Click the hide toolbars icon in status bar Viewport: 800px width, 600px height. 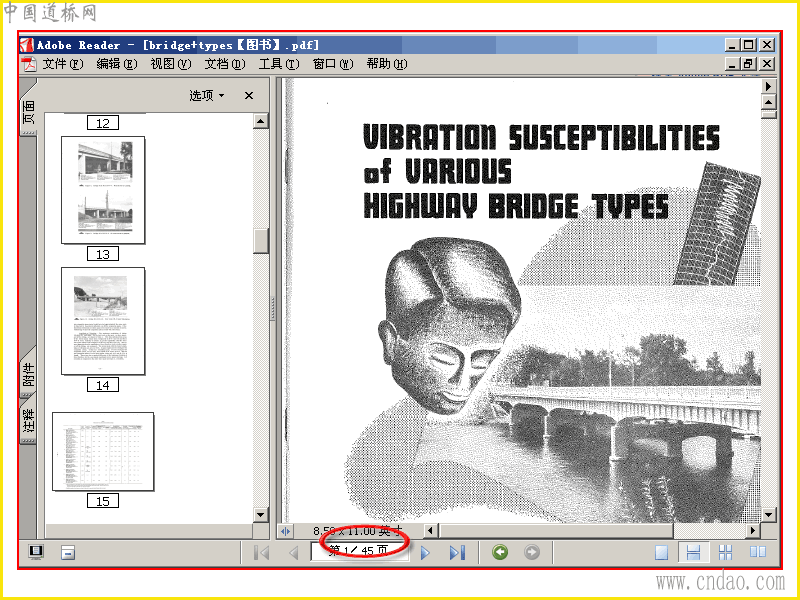tap(68, 553)
